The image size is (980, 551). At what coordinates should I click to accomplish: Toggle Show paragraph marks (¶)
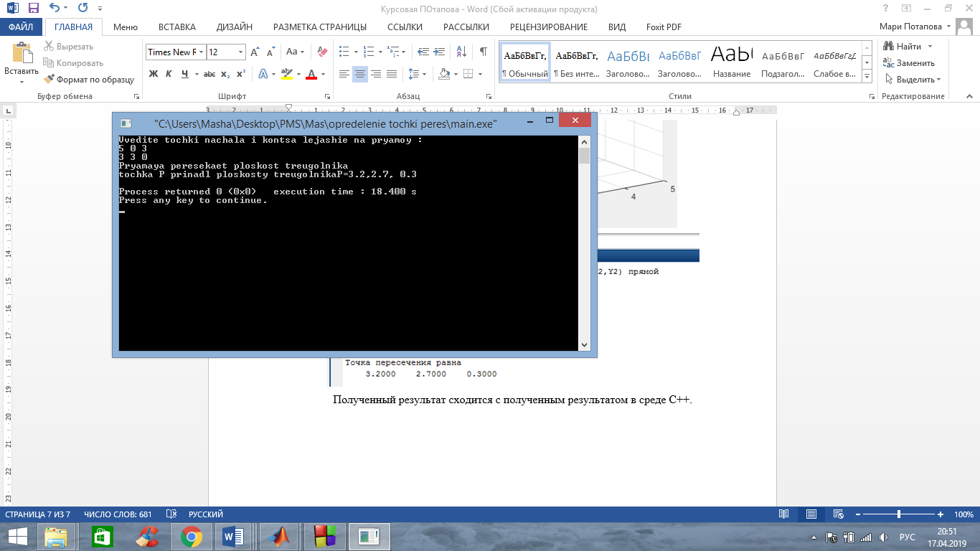(x=483, y=52)
